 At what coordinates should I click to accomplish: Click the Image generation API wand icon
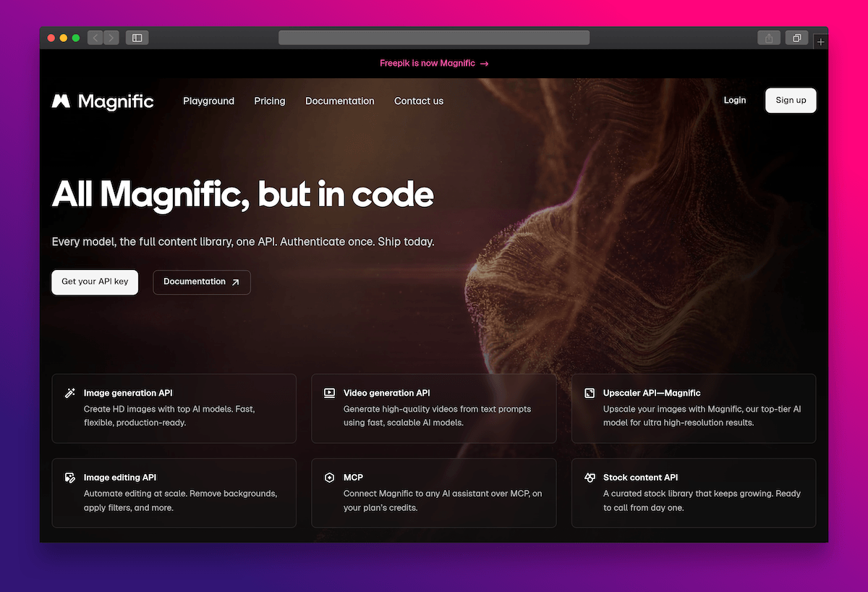70,393
